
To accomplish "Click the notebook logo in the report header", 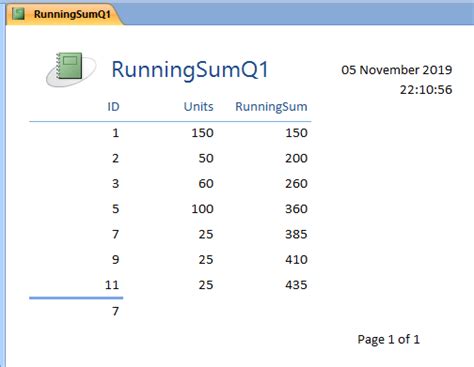I will (x=71, y=69).
